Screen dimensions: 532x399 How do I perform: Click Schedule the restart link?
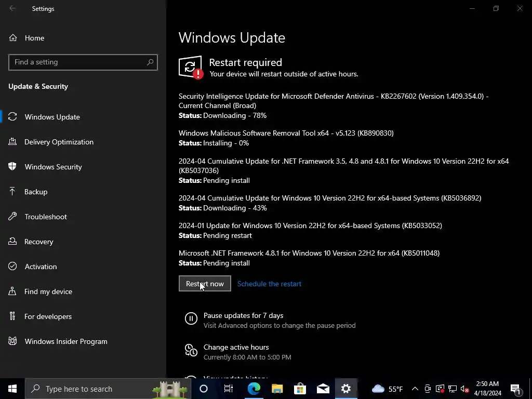(x=269, y=284)
